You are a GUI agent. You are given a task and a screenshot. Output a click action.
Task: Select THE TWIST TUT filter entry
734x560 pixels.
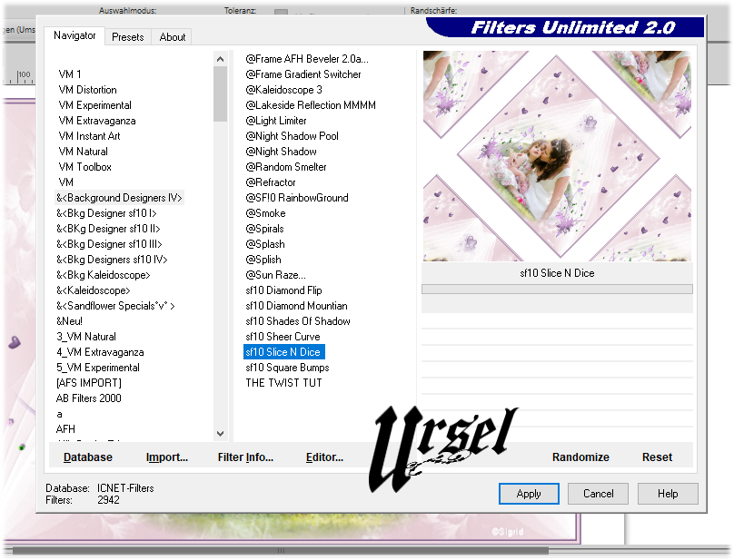(283, 383)
